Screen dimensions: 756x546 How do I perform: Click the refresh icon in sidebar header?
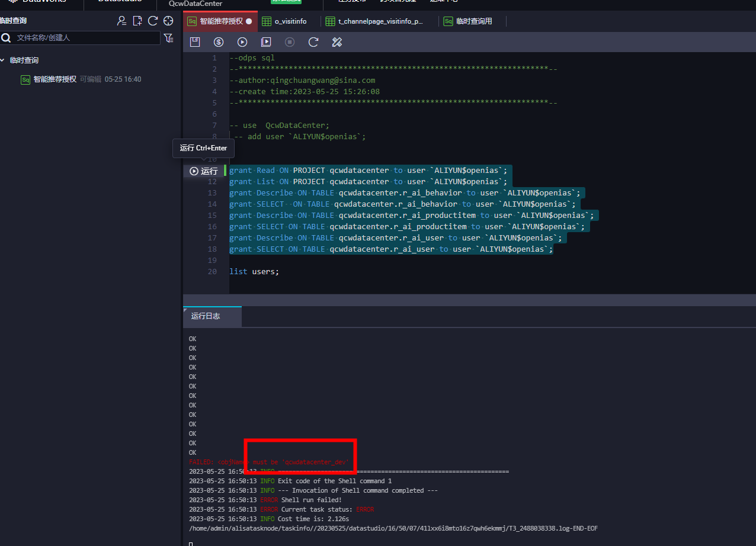click(x=153, y=21)
